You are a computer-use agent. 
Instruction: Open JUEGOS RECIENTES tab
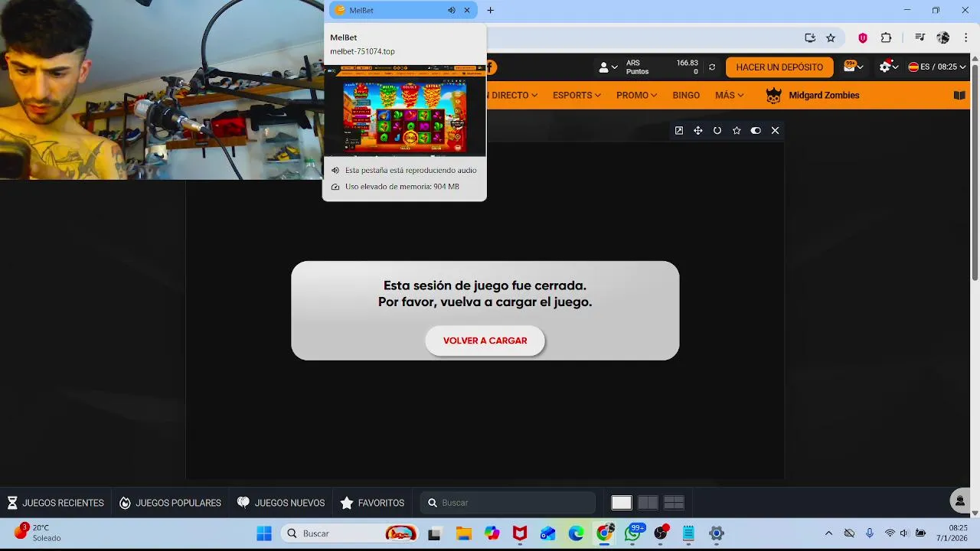pyautogui.click(x=55, y=503)
